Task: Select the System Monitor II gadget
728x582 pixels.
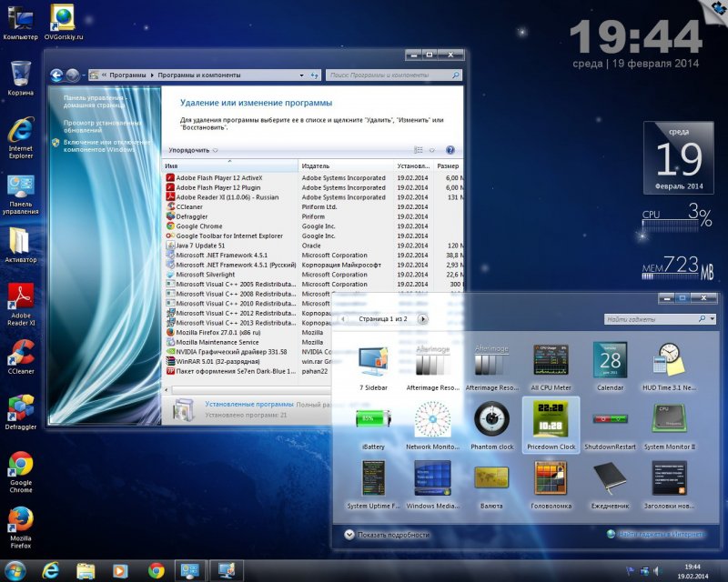Action: (669, 426)
